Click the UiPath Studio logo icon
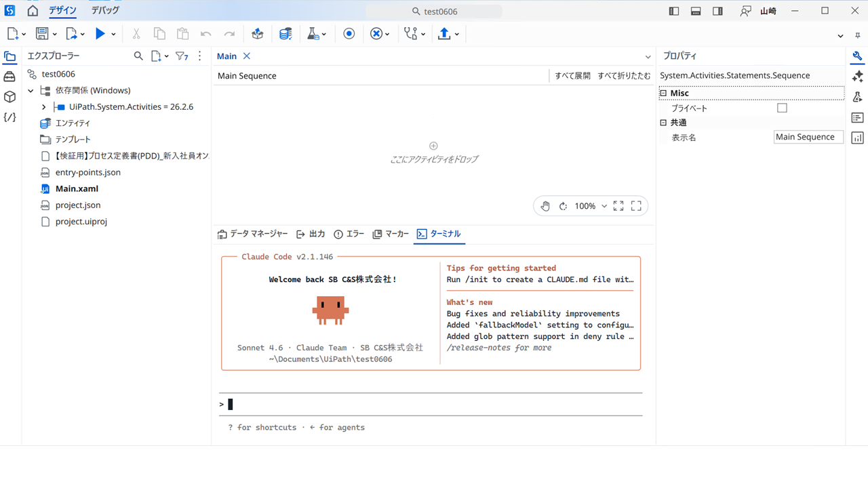This screenshot has height=488, width=868. [x=10, y=11]
